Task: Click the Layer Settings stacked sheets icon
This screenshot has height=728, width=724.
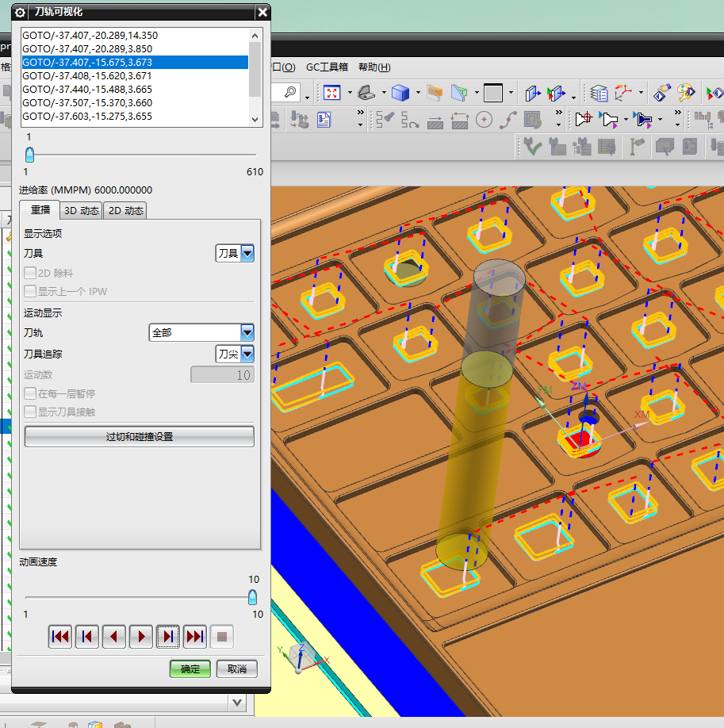Action: coord(599,94)
